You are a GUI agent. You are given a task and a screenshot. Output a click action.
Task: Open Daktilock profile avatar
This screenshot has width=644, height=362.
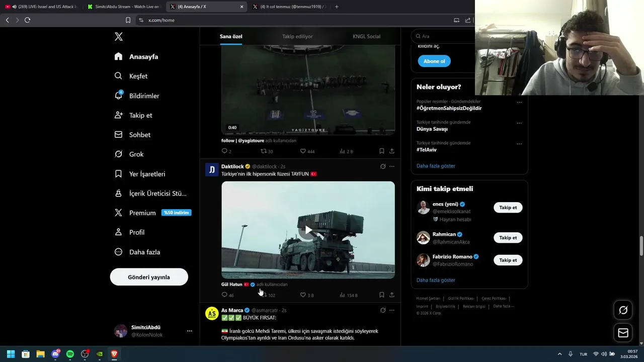[212, 169]
